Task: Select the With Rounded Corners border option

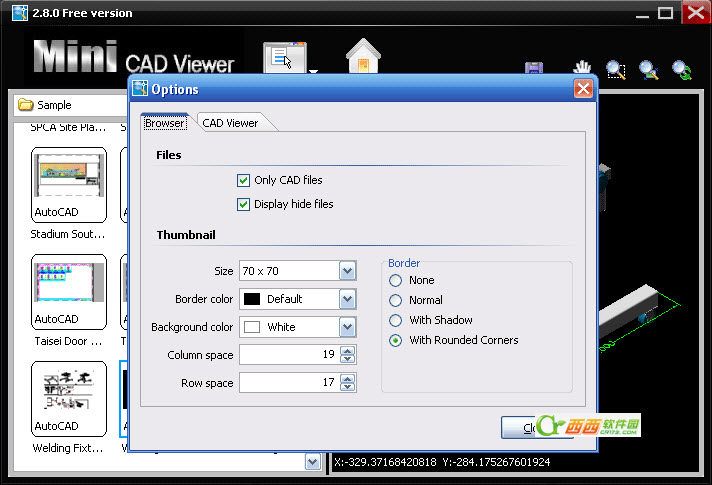Action: [396, 341]
